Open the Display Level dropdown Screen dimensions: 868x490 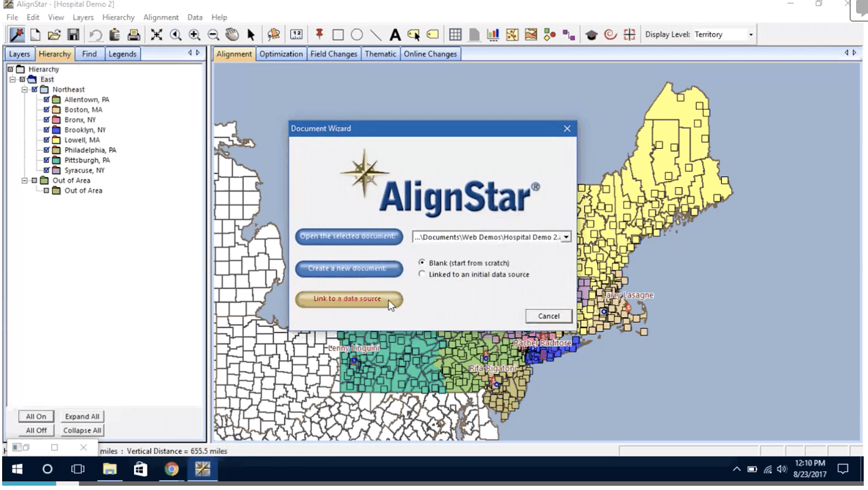point(751,34)
